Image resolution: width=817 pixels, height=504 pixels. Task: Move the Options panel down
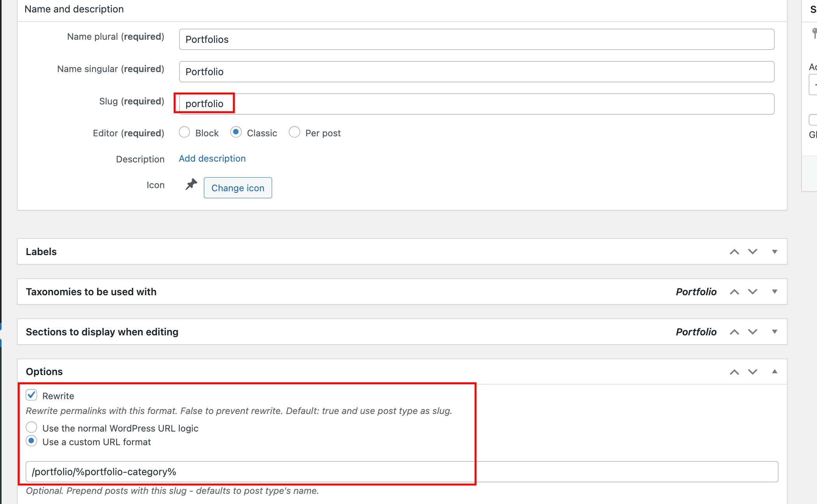pos(753,372)
